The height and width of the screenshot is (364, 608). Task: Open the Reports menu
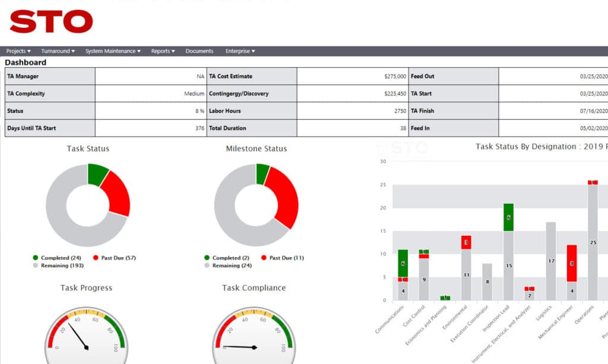pos(163,51)
